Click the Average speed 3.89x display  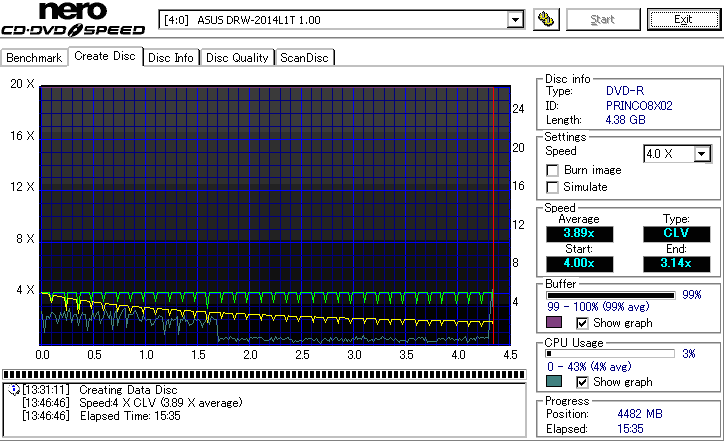[x=579, y=234]
